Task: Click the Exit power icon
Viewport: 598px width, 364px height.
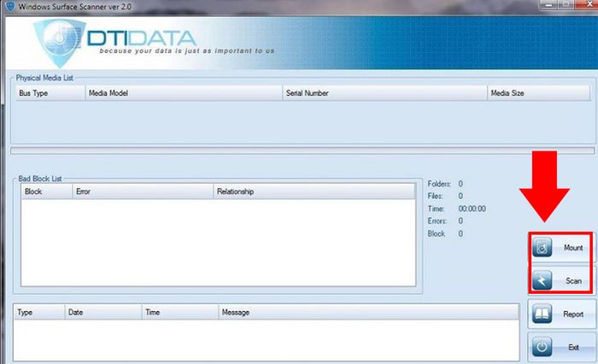Action: (542, 347)
